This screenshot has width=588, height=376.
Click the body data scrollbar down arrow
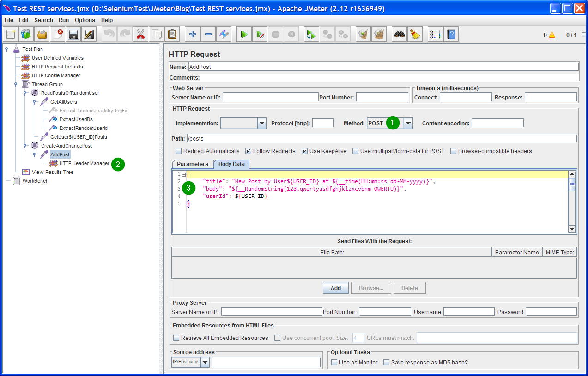572,229
